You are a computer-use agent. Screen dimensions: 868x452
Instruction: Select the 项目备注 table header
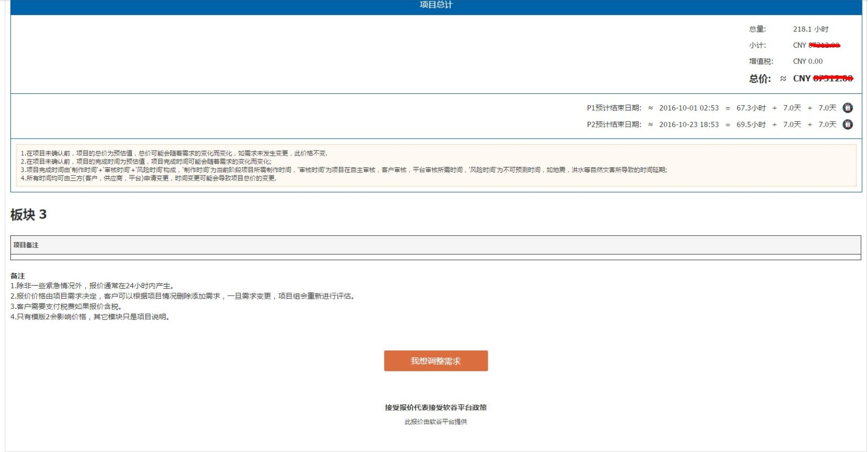click(26, 245)
